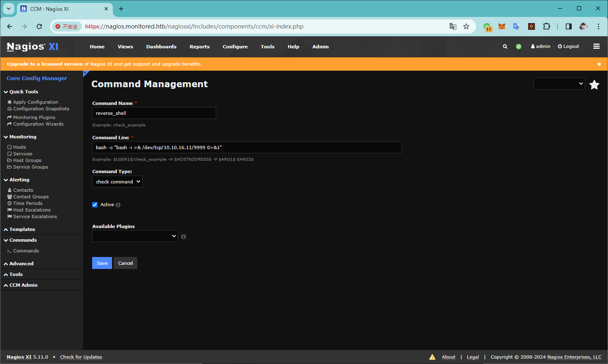The height and width of the screenshot is (364, 608).
Task: Focus the Command Name input field
Action: click(154, 113)
